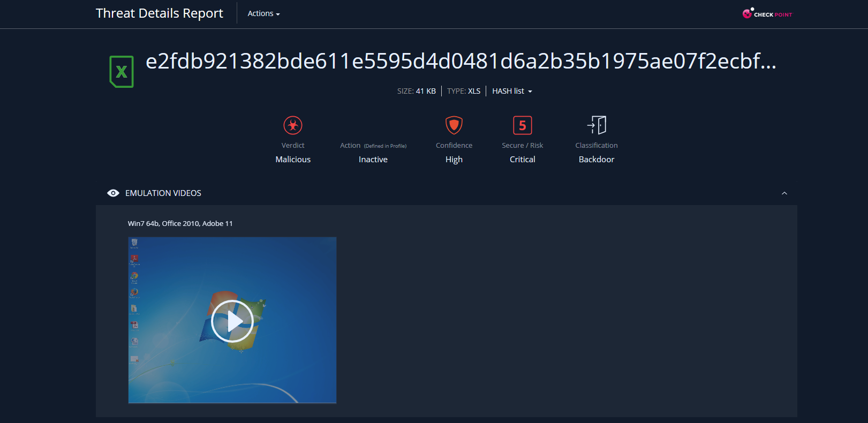Click the 'SIZE: 41 KB' text

417,91
